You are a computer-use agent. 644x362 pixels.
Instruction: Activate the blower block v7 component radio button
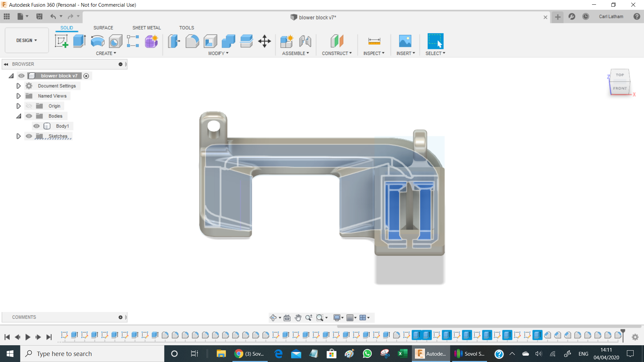[x=86, y=76]
